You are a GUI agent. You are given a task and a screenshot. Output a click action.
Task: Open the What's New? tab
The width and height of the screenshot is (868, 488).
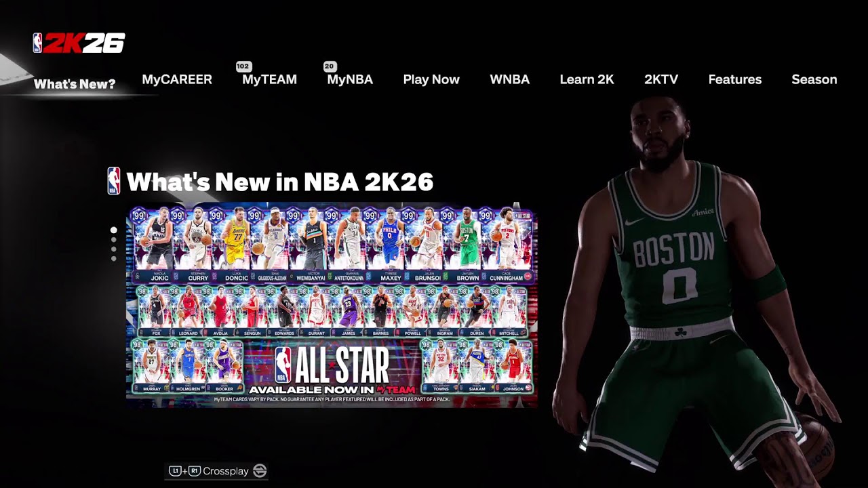(x=75, y=84)
